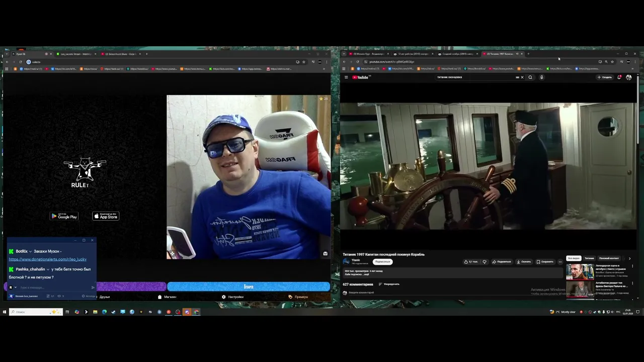Open weather 'Mostly clear' taskbar widget
This screenshot has width=644, height=362.
562,312
